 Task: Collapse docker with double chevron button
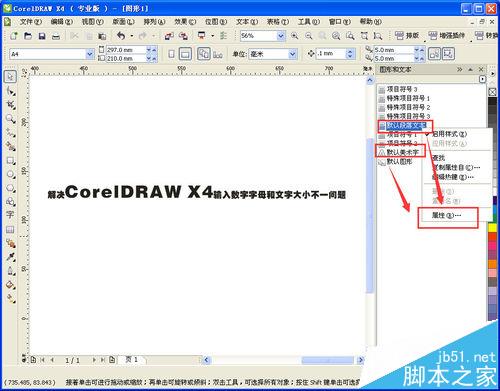point(460,69)
